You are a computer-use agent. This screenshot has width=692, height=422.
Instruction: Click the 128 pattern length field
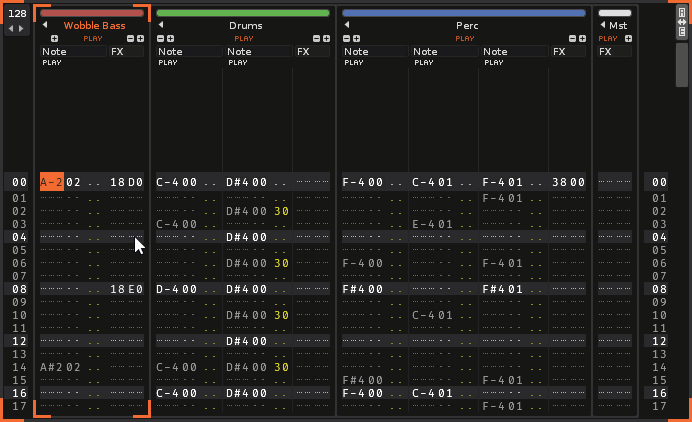[17, 14]
